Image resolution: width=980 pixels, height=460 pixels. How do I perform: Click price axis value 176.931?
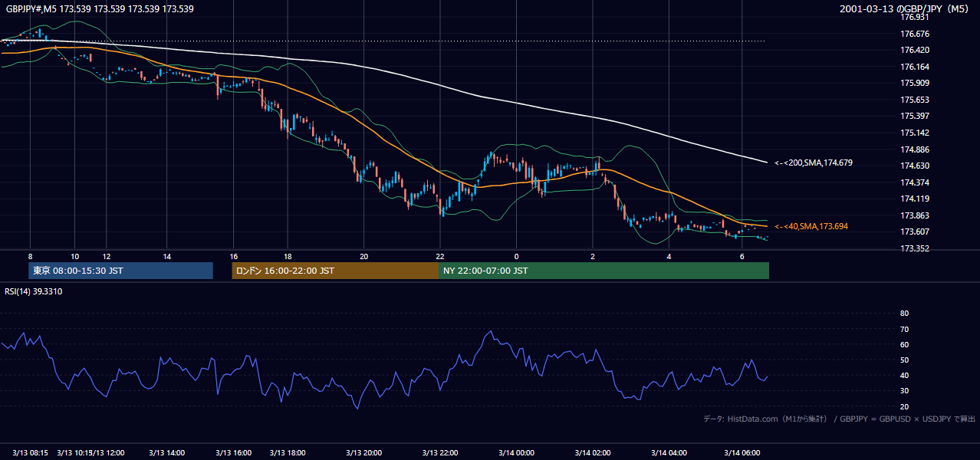pos(915,17)
